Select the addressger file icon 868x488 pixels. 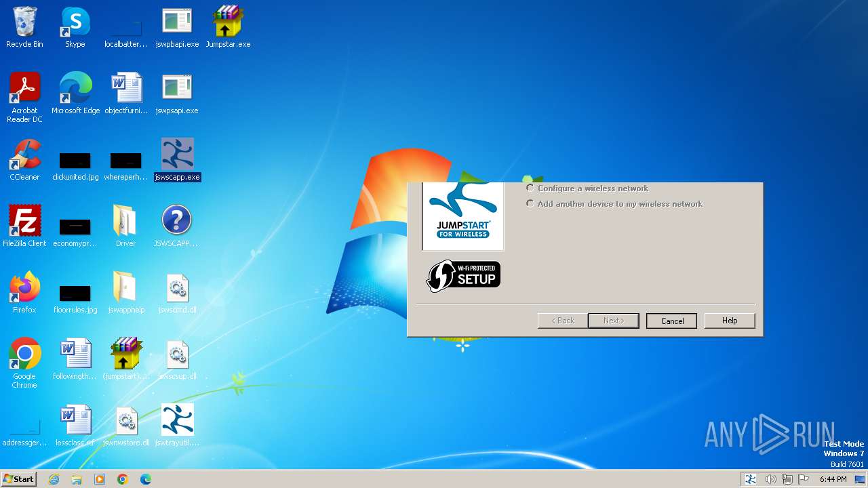[x=24, y=426]
